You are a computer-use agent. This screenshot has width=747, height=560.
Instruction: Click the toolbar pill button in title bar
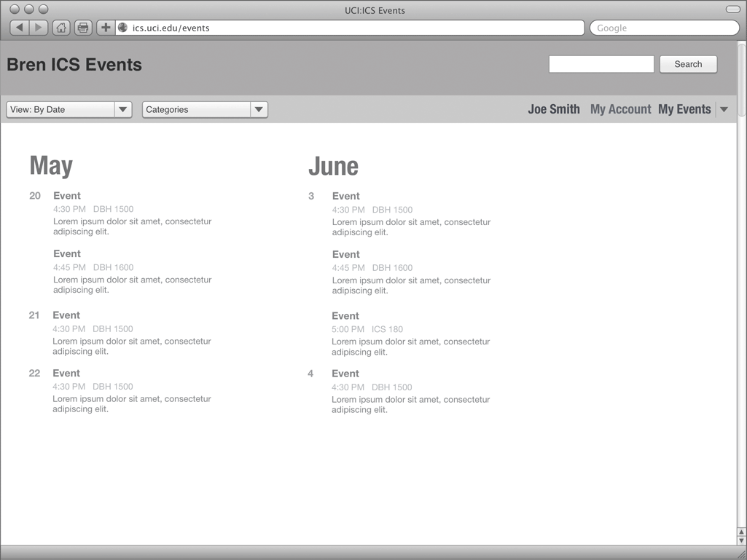tap(732, 9)
